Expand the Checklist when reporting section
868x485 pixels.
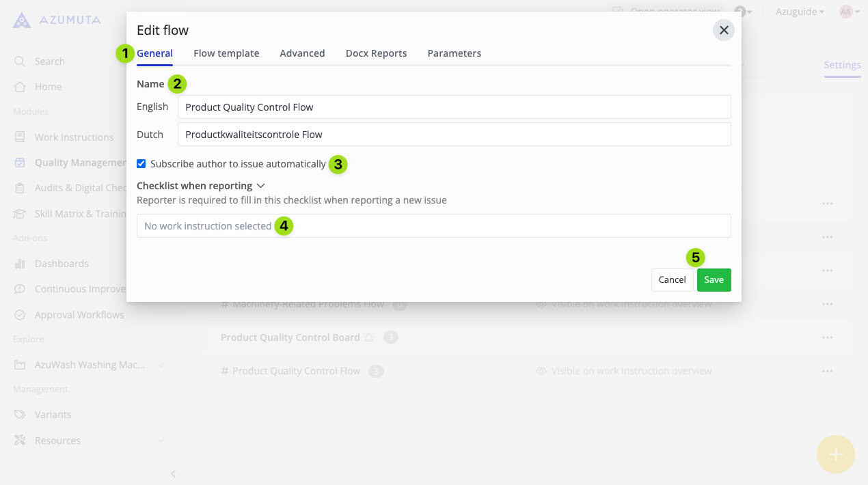coord(261,185)
